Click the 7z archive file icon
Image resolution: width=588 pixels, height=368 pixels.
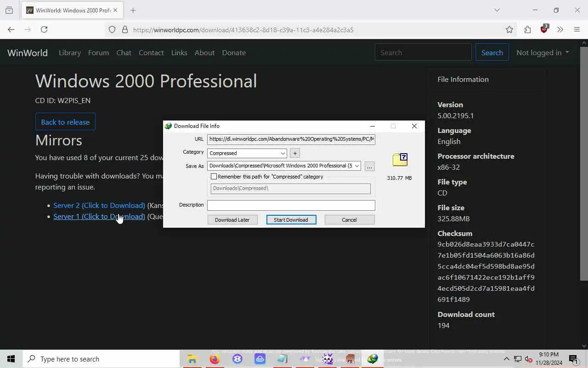coord(400,160)
